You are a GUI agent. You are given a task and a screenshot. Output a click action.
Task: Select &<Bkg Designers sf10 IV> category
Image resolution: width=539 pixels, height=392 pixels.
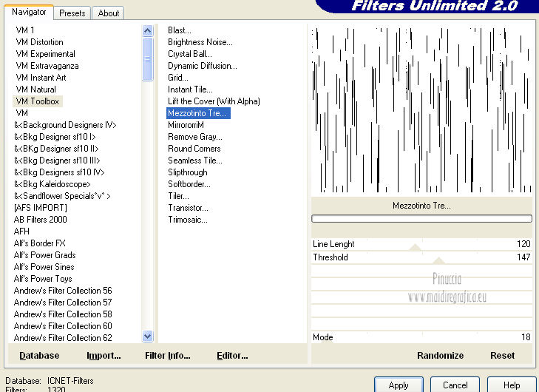[59, 172]
